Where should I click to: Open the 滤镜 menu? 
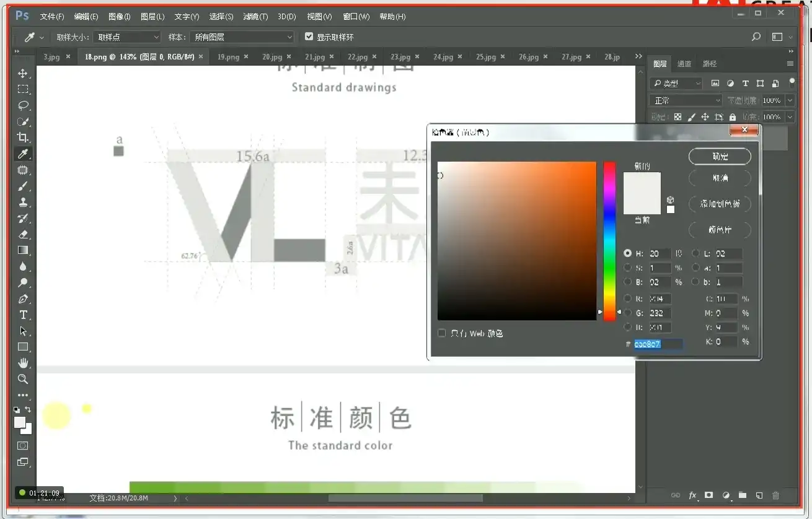click(254, 17)
